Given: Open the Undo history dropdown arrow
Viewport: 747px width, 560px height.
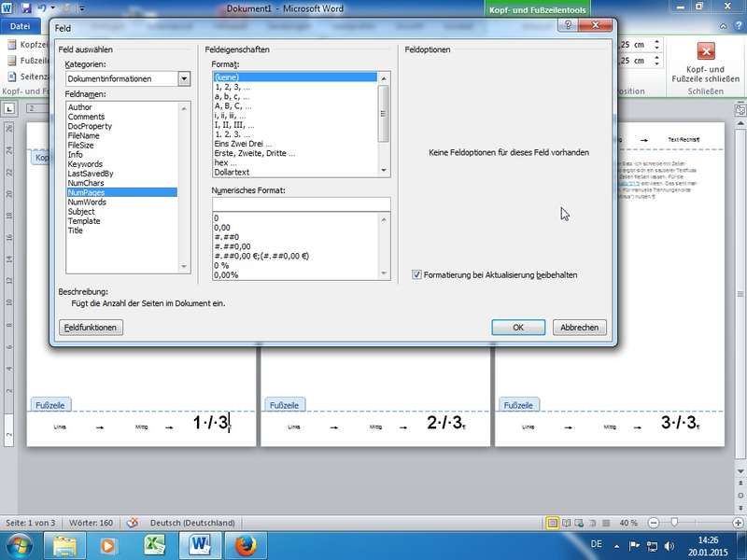Looking at the screenshot, I should (x=52, y=8).
